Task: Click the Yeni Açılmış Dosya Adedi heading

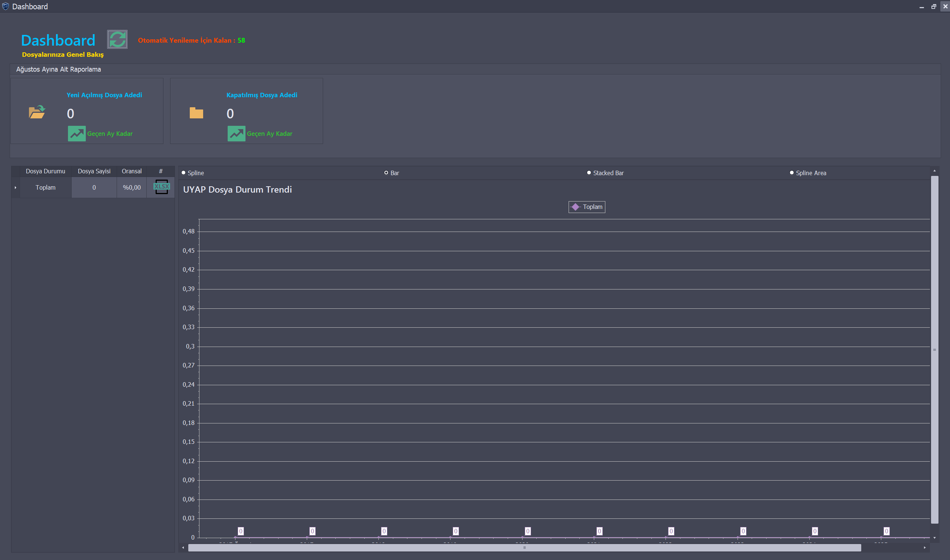Action: tap(104, 95)
